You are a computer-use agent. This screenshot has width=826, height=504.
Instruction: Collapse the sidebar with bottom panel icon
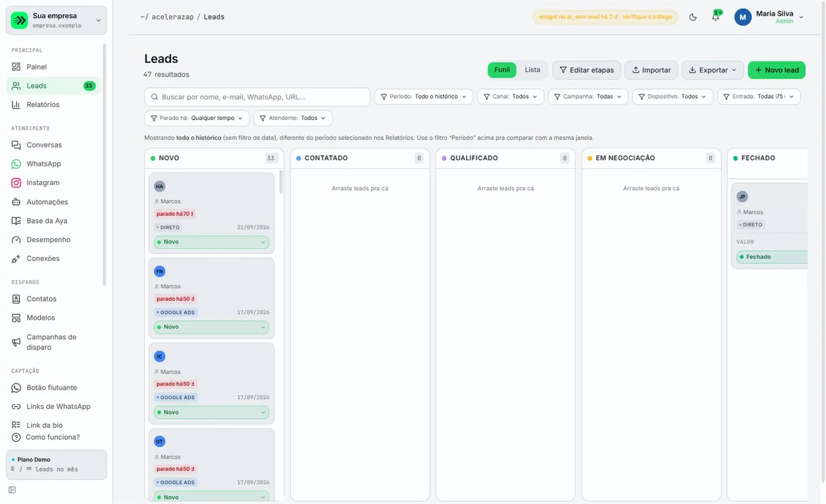[12, 490]
